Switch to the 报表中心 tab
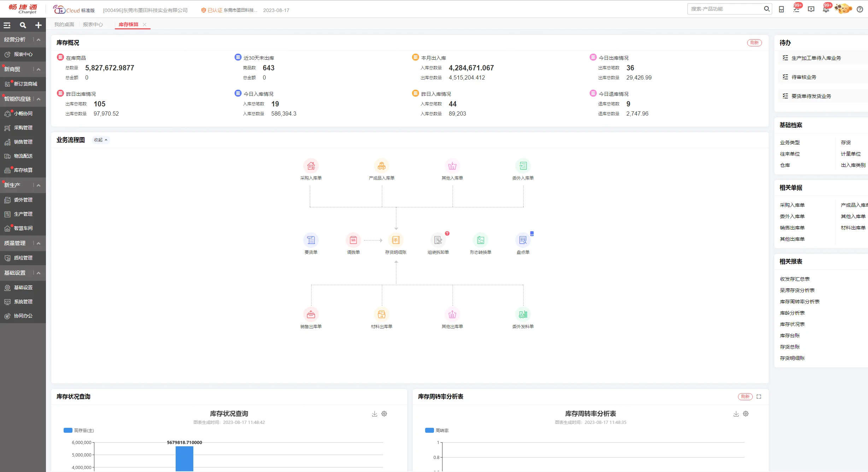The height and width of the screenshot is (472, 868). point(93,24)
